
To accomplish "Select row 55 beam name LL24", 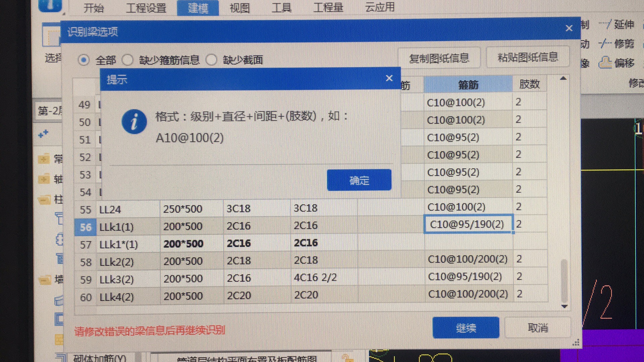I will (x=128, y=209).
